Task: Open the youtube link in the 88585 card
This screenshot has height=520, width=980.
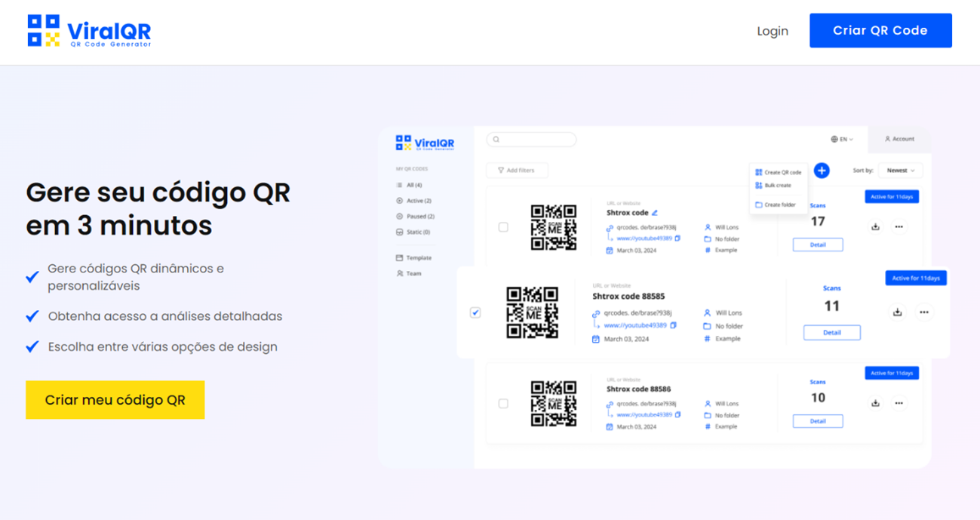Action: tap(635, 326)
